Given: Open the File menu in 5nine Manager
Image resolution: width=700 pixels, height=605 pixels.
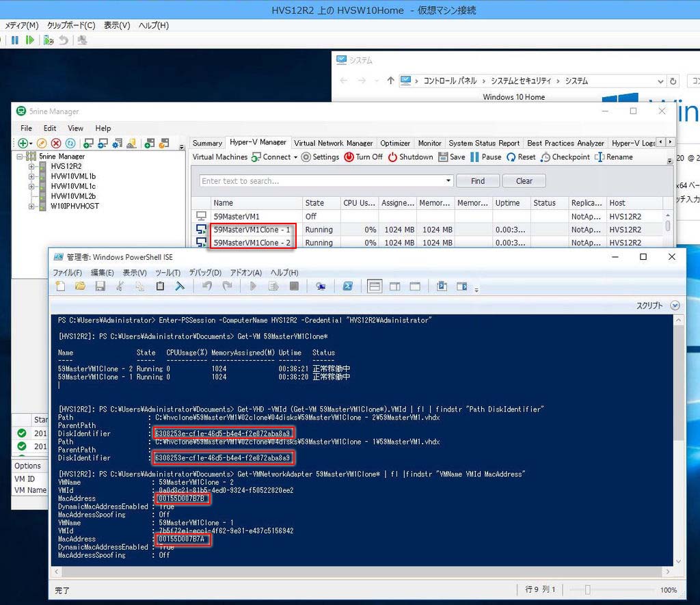Looking at the screenshot, I should click(x=27, y=128).
